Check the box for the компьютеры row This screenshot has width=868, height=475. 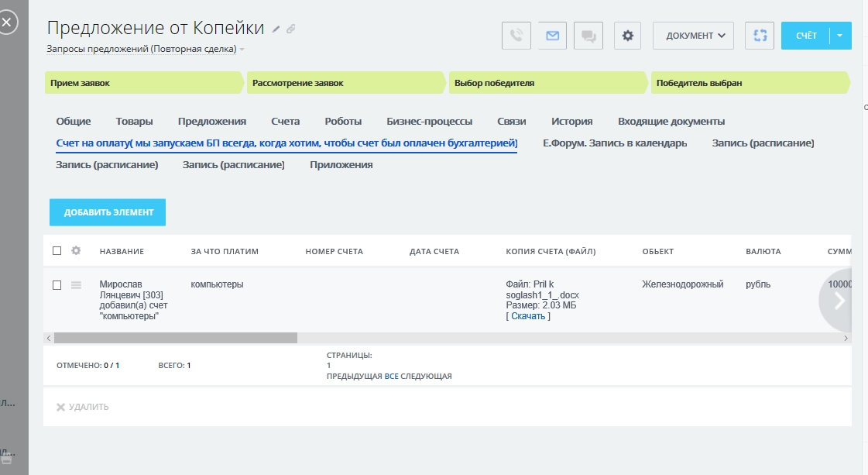tap(57, 285)
